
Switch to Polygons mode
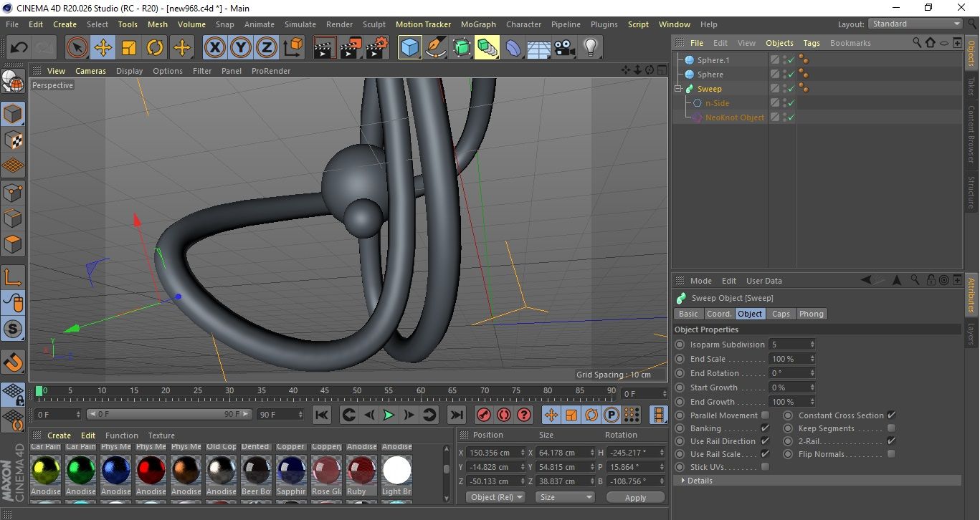point(14,244)
